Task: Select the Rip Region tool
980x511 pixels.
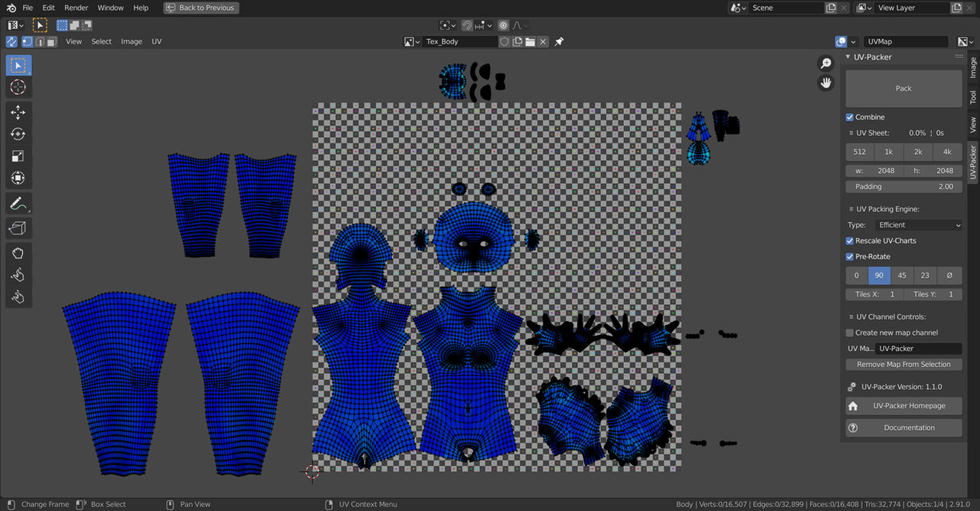Action: click(x=18, y=228)
